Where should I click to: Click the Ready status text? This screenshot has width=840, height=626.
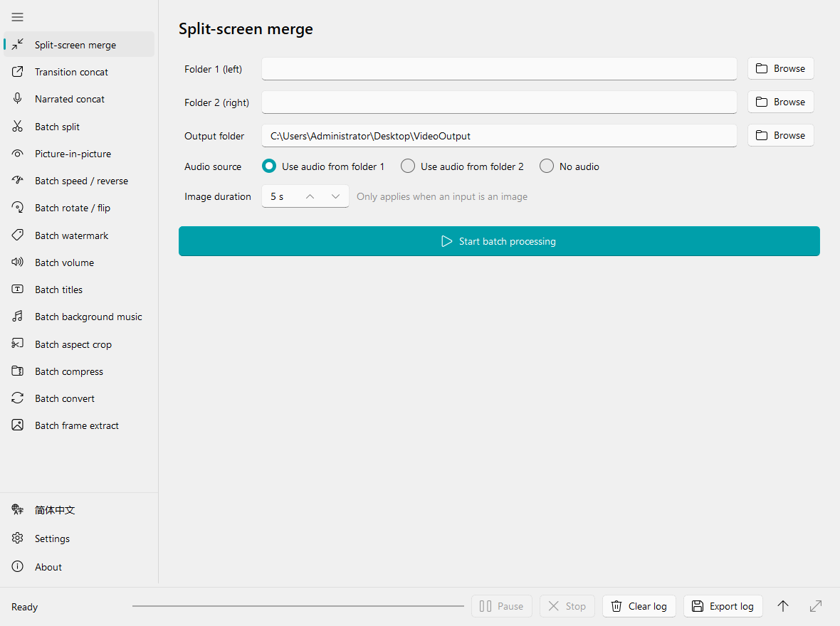25,607
